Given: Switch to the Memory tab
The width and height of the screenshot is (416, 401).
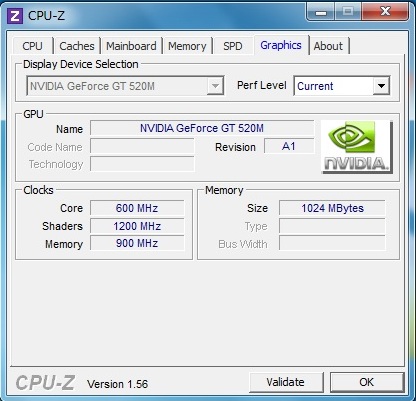Looking at the screenshot, I should tap(187, 46).
